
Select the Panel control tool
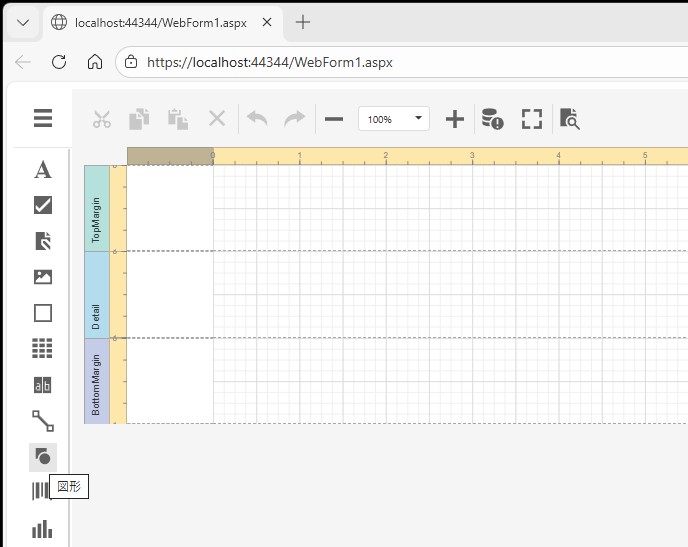click(43, 313)
